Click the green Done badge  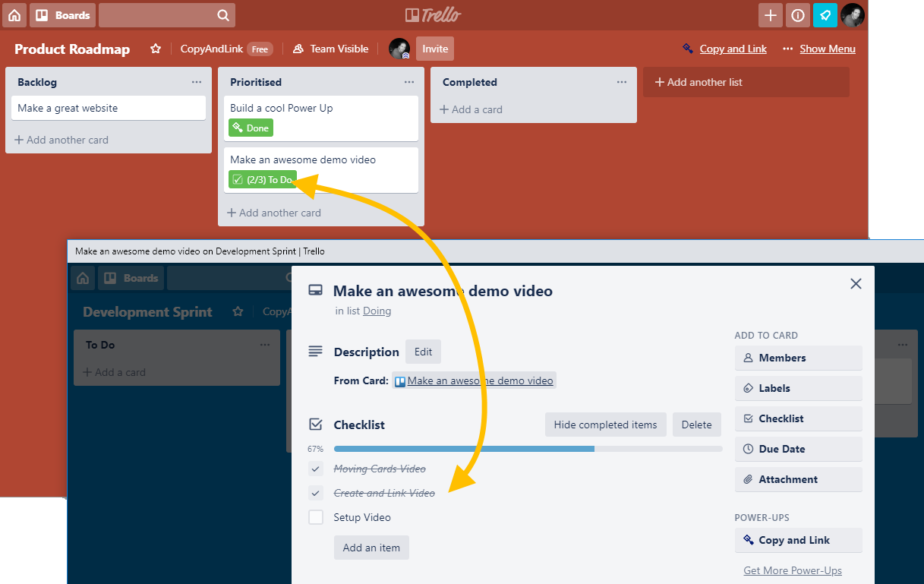pyautogui.click(x=251, y=128)
